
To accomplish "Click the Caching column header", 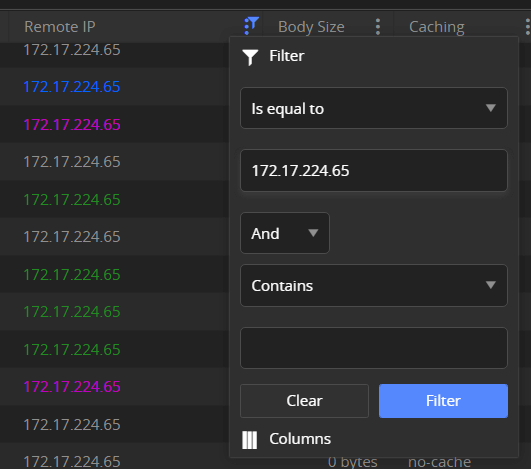I will 437,27.
